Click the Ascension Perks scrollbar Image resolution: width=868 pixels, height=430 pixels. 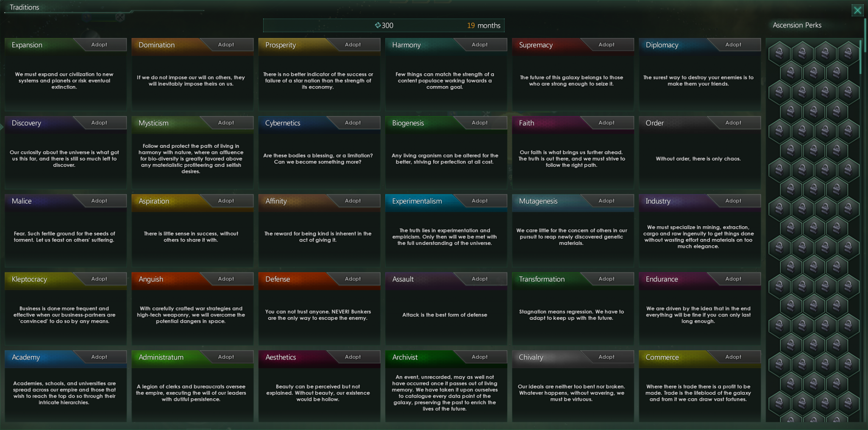860,57
